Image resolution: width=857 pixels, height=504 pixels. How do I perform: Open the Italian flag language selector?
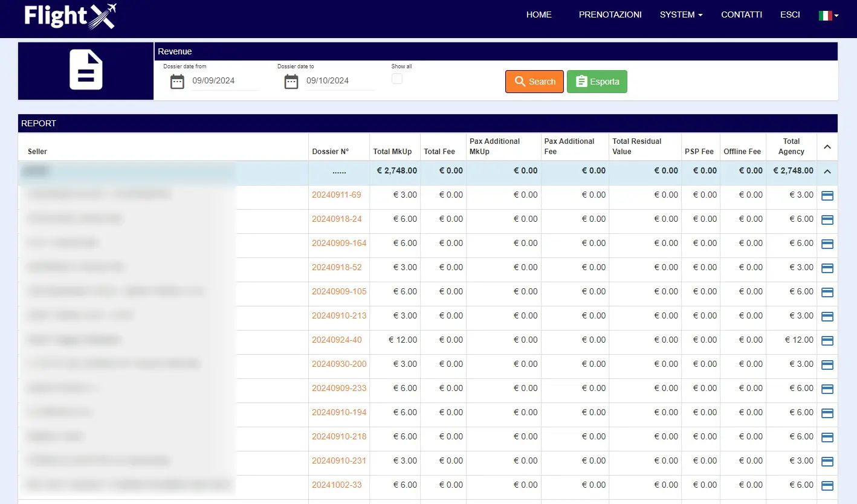pos(828,16)
